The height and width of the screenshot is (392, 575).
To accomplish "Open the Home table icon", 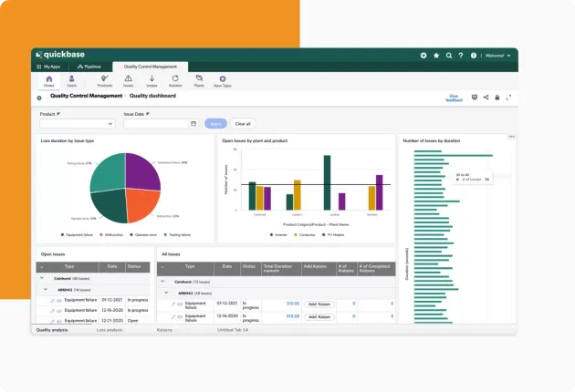I will tap(49, 80).
